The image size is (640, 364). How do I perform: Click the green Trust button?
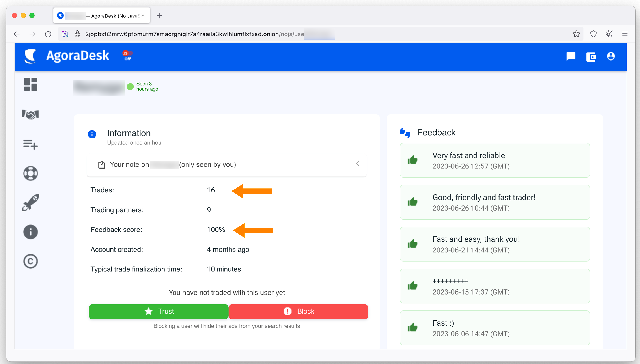click(159, 312)
